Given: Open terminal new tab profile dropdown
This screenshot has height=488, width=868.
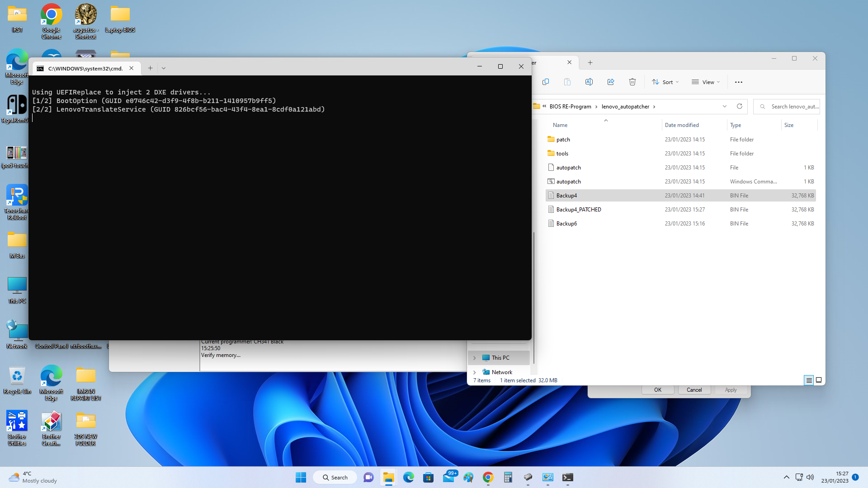Looking at the screenshot, I should tap(164, 68).
